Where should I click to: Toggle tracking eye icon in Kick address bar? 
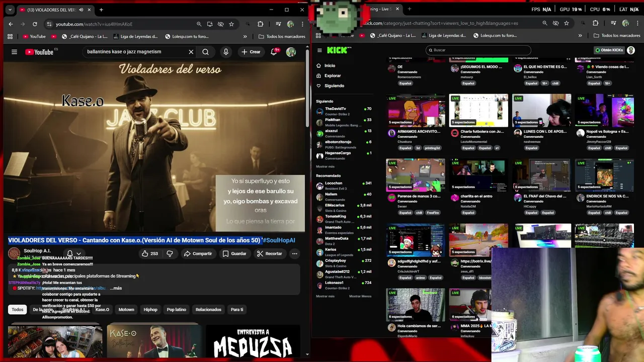click(x=555, y=23)
